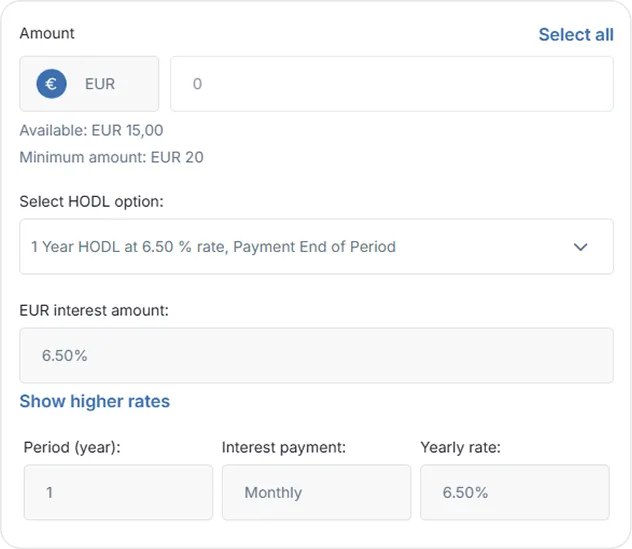Click the Yearly rate: label

click(460, 447)
